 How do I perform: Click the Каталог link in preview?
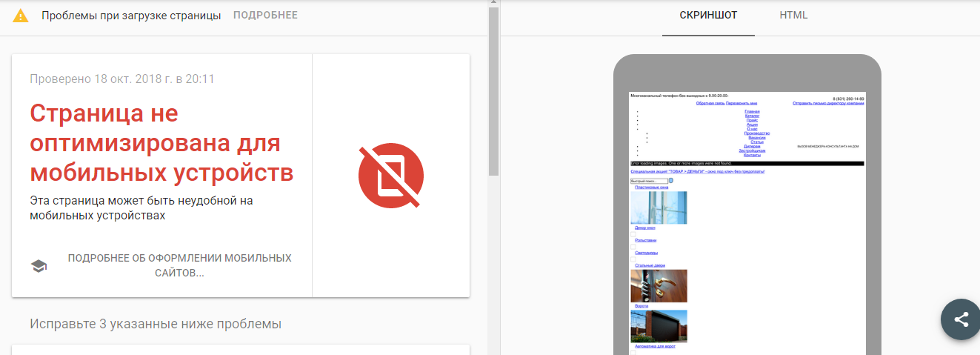pyautogui.click(x=752, y=116)
